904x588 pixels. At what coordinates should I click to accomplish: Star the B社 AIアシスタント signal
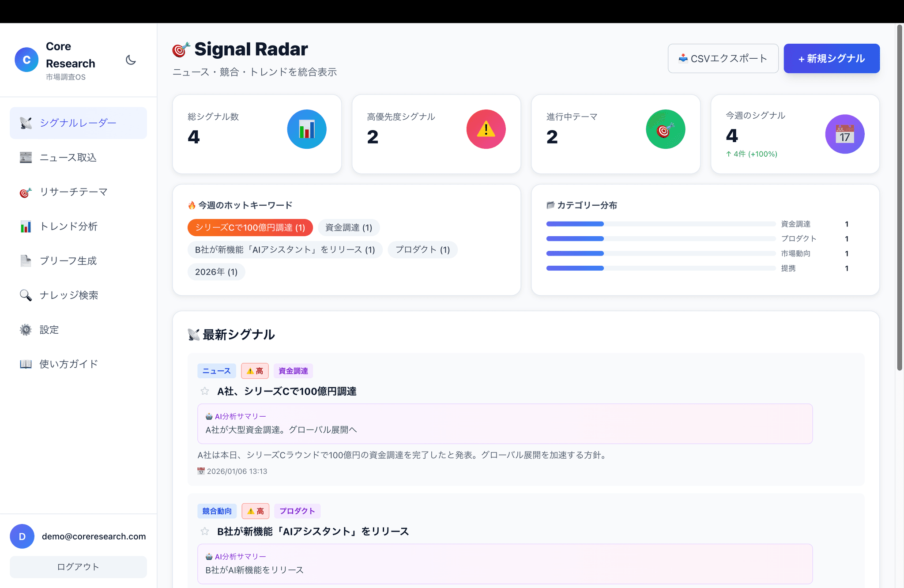coord(204,531)
